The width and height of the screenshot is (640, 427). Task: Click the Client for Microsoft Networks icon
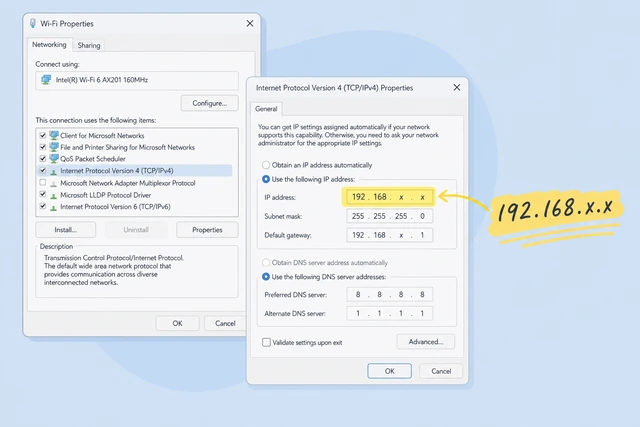pyautogui.click(x=54, y=135)
